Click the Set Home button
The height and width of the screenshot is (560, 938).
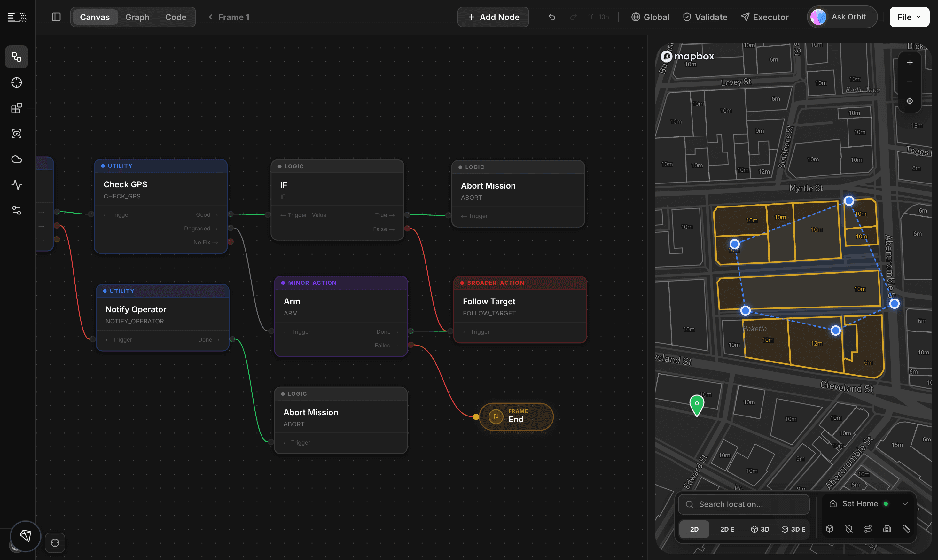point(860,504)
